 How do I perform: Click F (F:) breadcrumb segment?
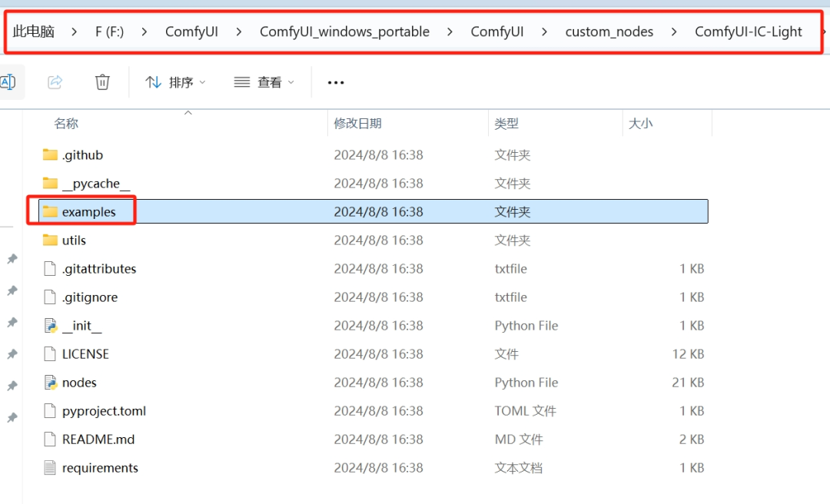pyautogui.click(x=110, y=31)
